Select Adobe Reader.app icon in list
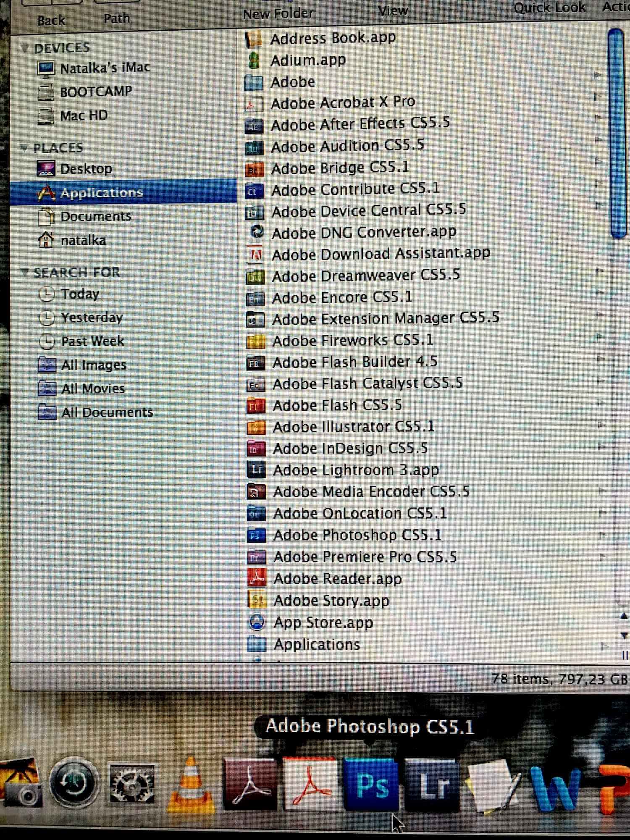630x840 pixels. (257, 578)
